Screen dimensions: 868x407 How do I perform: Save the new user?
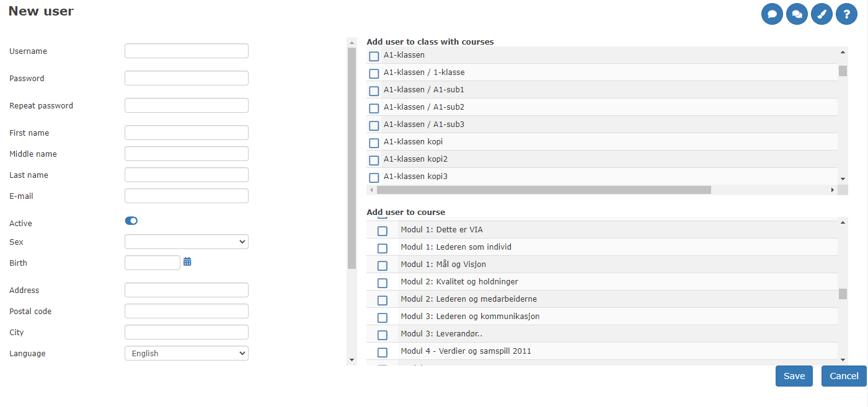[794, 375]
